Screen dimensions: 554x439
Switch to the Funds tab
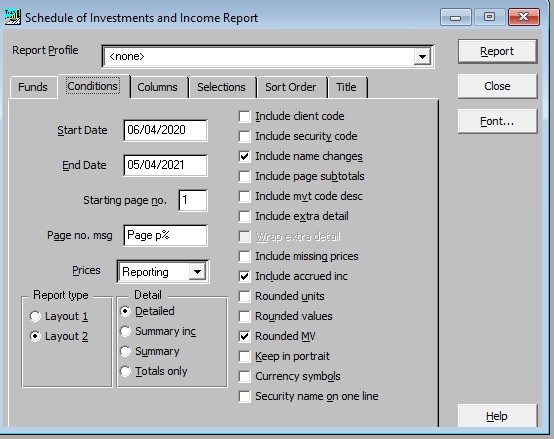pos(33,87)
